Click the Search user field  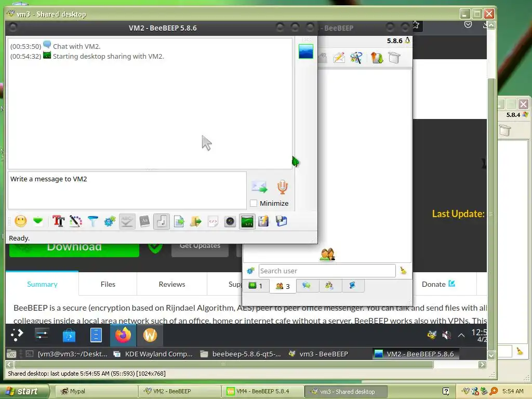(x=327, y=271)
